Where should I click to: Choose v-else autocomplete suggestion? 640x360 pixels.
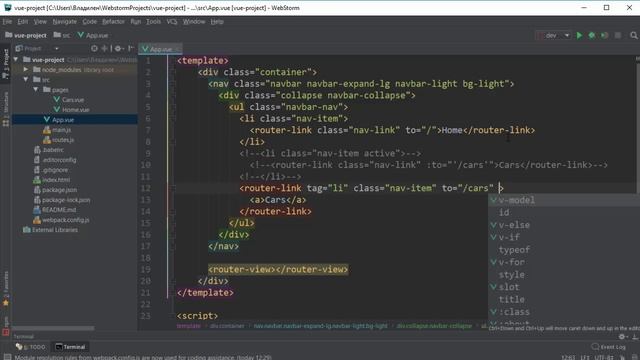(564, 225)
